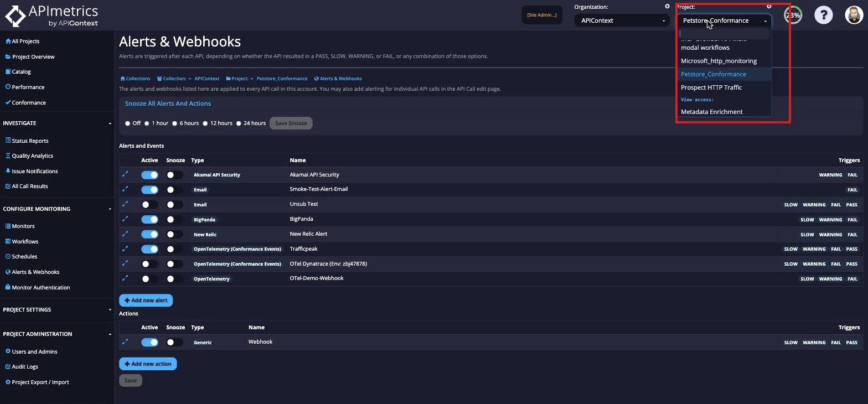Viewport: 868px width, 404px height.
Task: Open Catalog in sidebar
Action: (18, 71)
